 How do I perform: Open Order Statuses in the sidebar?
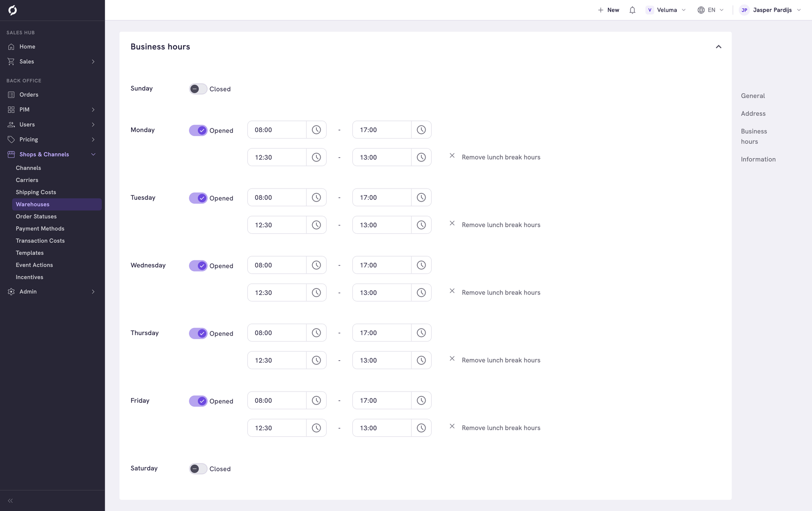click(36, 217)
